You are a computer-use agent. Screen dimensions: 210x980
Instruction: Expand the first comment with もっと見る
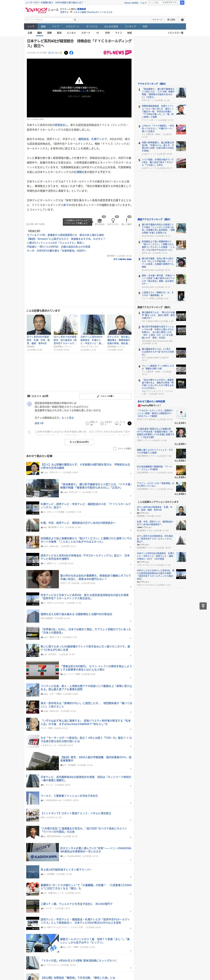click(x=68, y=418)
